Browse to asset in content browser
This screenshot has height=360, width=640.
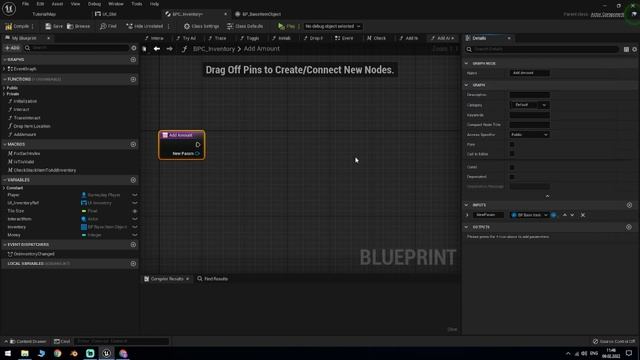[78, 26]
